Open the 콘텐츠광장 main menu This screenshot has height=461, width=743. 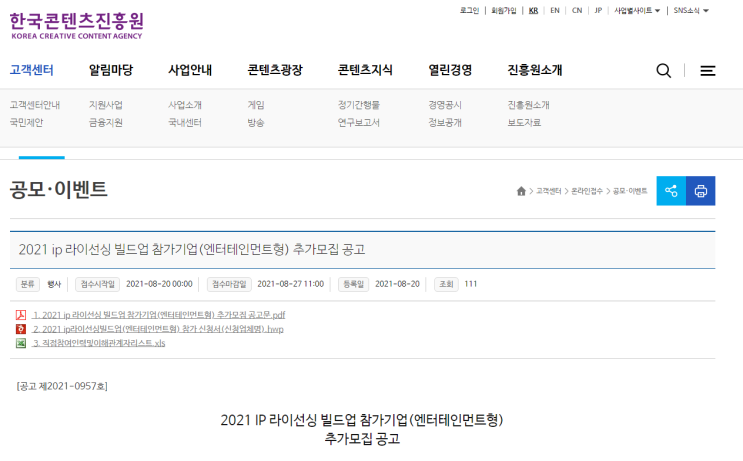pos(275,70)
